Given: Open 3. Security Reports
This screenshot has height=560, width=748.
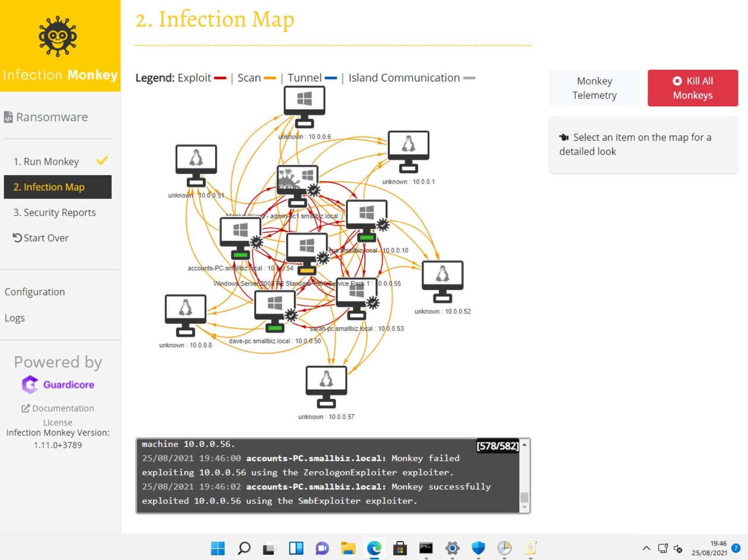Looking at the screenshot, I should (x=57, y=213).
